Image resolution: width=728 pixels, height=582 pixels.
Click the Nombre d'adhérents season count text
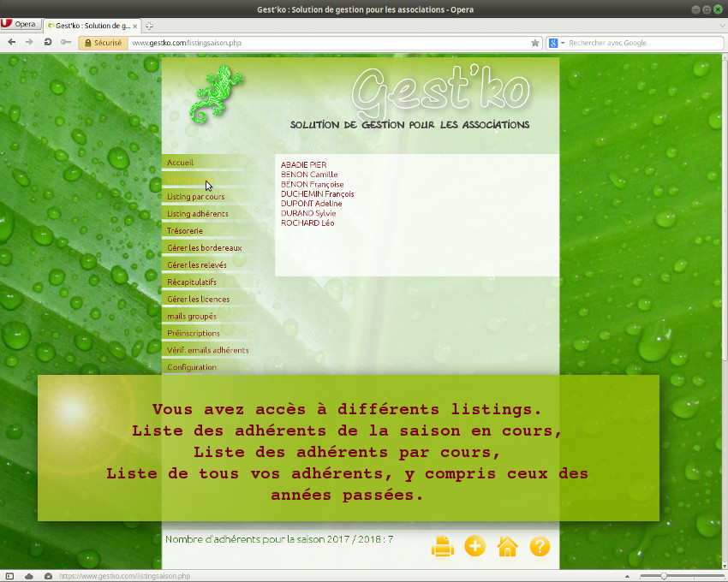[x=279, y=539]
